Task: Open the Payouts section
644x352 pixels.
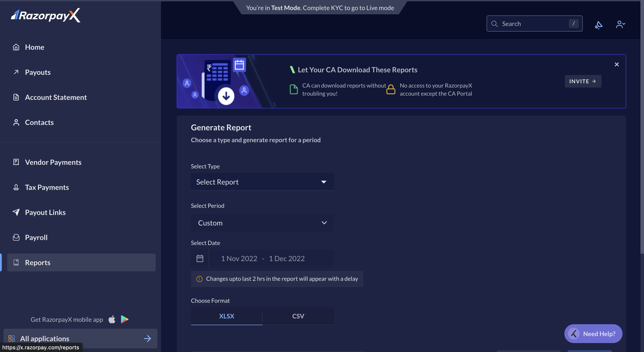Action: click(x=38, y=72)
